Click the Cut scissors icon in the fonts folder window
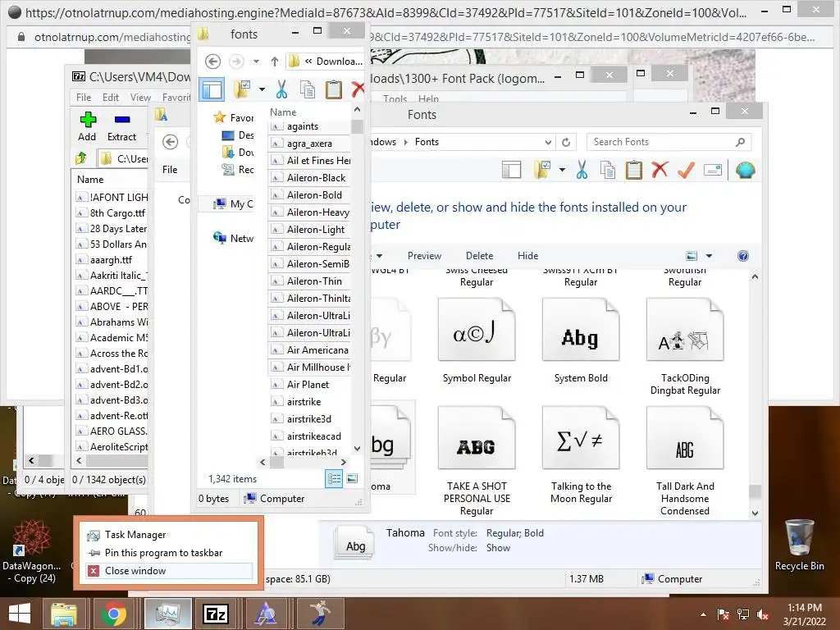 (x=282, y=89)
